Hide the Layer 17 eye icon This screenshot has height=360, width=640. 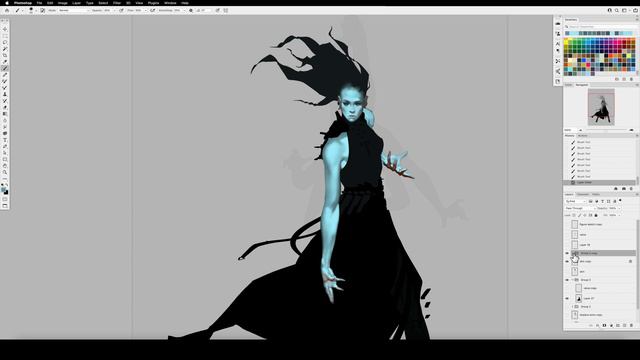click(x=567, y=298)
